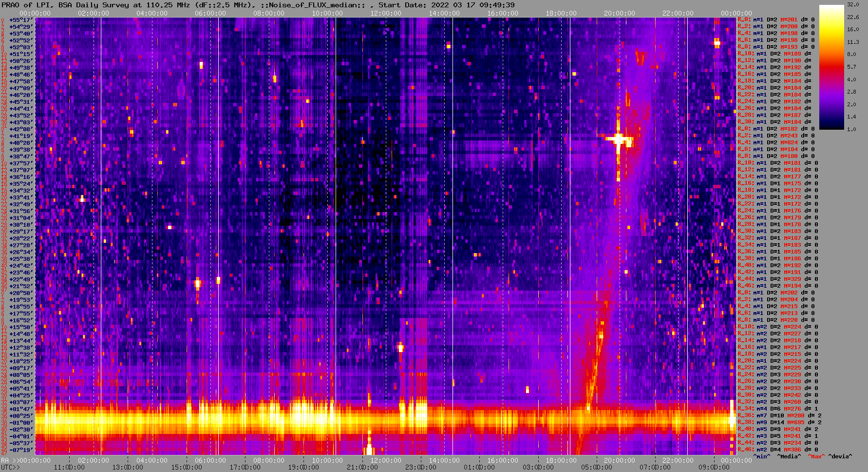Click the +14°48' declination label

click(20, 334)
